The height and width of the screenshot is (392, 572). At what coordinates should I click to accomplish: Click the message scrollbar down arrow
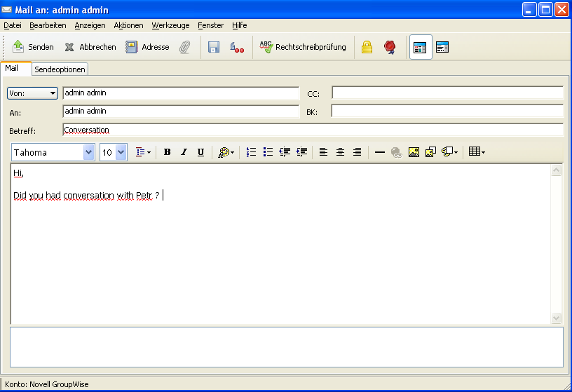coord(556,318)
